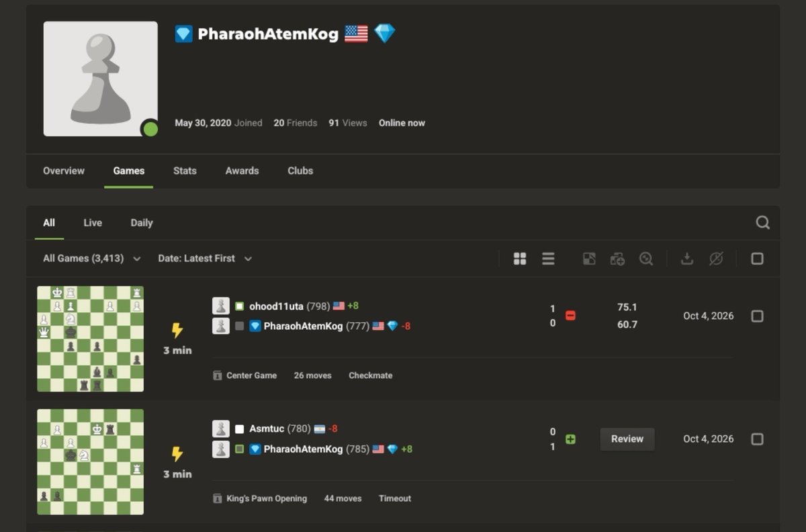This screenshot has height=532, width=806.
Task: Click the blue diamond icon after US flag
Action: click(385, 34)
